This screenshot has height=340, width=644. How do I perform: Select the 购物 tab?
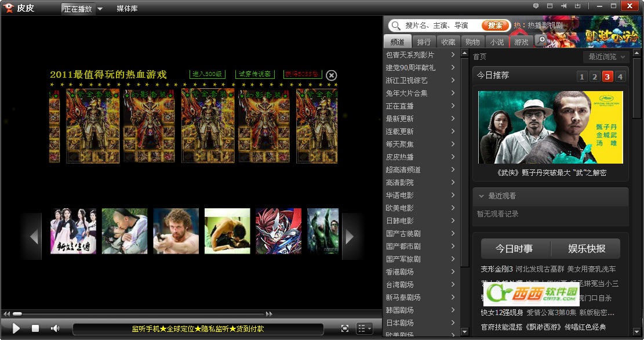472,42
